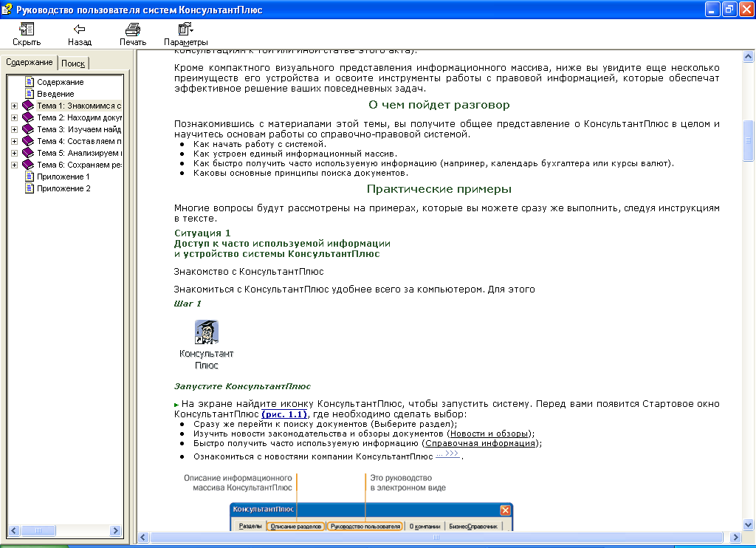
Task: Click the document pane scroll right arrow
Action: point(735,537)
